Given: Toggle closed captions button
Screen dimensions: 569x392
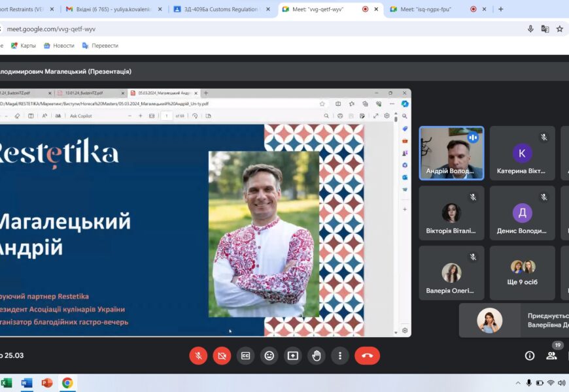Looking at the screenshot, I should (245, 355).
